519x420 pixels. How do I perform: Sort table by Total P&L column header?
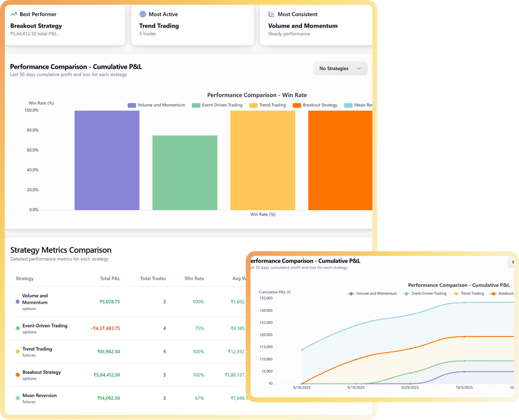tap(110, 278)
